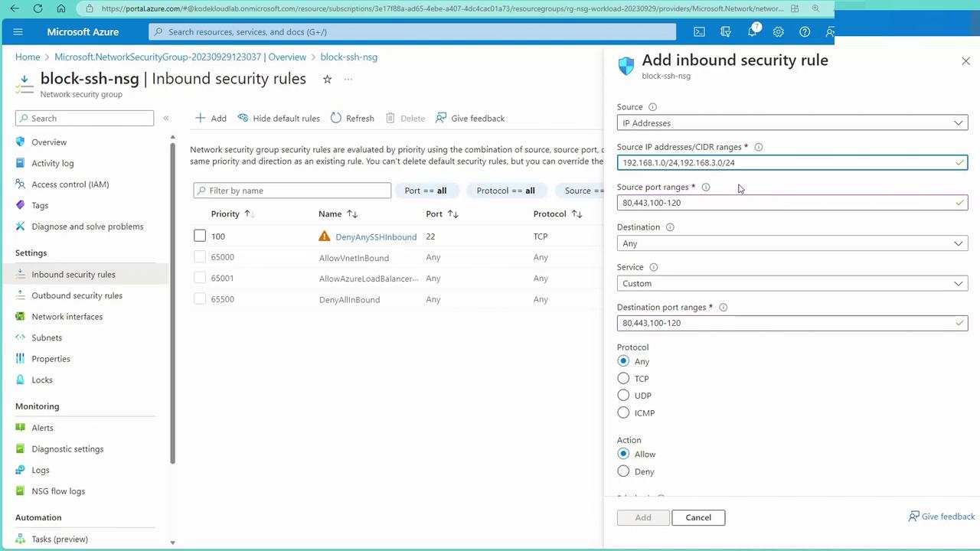Click the info icon beside Source label
Image resolution: width=980 pixels, height=551 pixels.
653,107
